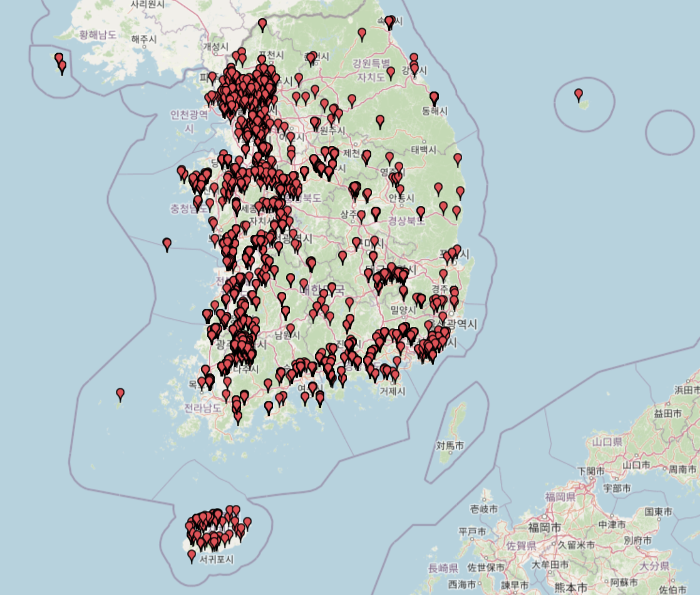Screen dimensions: 700x595
Task: Click the marker below 강원특별자치도 label text
Action: 391,73
